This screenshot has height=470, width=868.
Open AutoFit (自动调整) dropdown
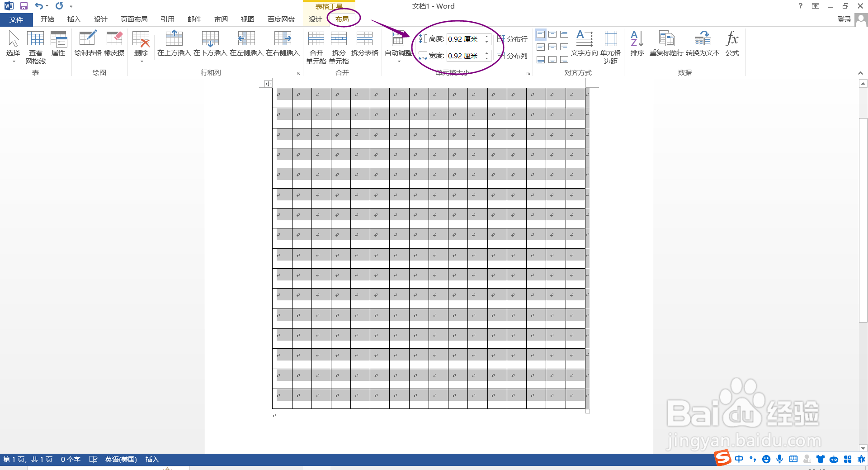(x=398, y=47)
